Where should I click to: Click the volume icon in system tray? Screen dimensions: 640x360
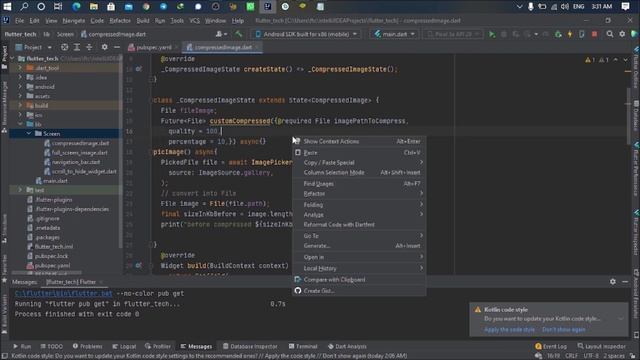[x=564, y=7]
